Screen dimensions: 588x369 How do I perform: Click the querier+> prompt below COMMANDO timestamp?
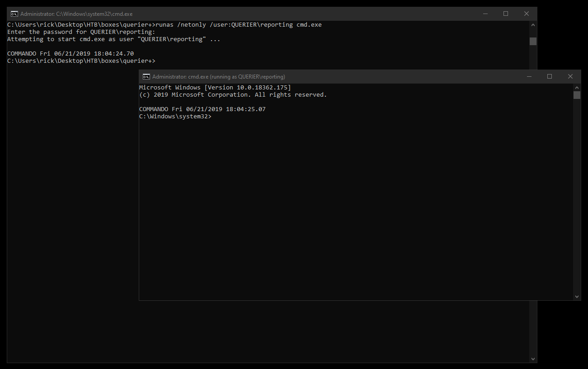[81, 61]
